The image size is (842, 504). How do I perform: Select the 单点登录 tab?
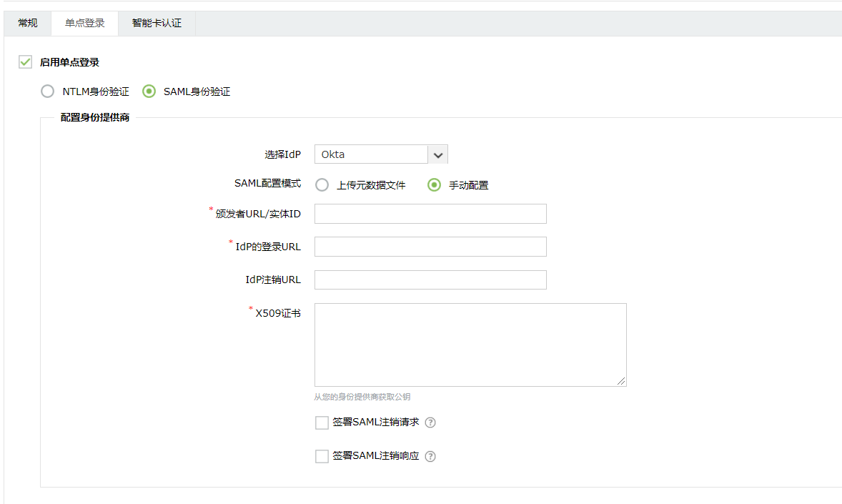[84, 23]
